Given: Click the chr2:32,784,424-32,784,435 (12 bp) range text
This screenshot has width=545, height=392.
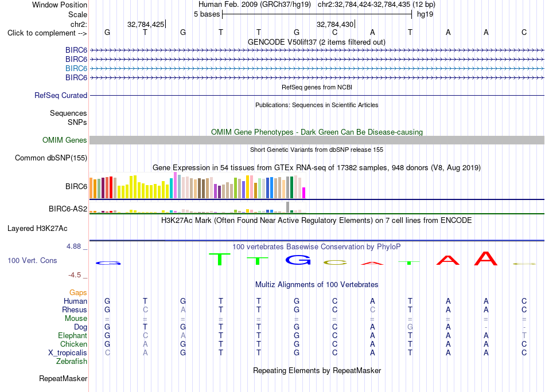Looking at the screenshot, I should tap(376, 5).
